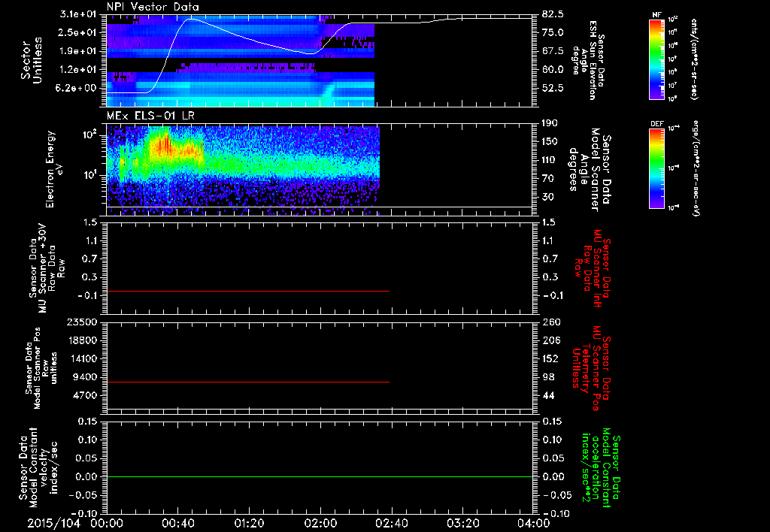Click the red 'MU Scanner Pos Telemetry' axis title
770x532 pixels.
(591, 368)
